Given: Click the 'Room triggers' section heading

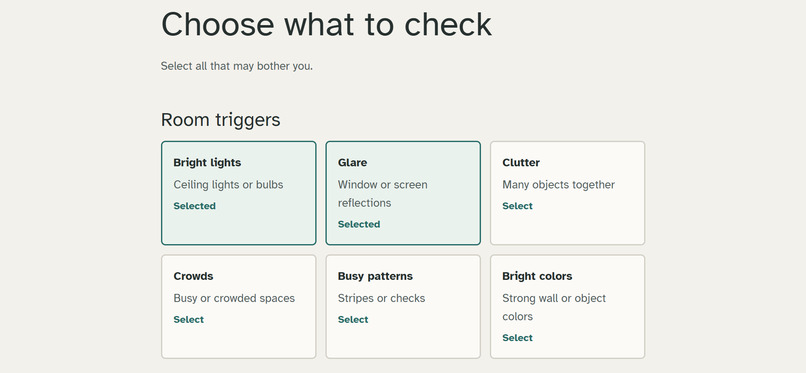Looking at the screenshot, I should (x=221, y=120).
